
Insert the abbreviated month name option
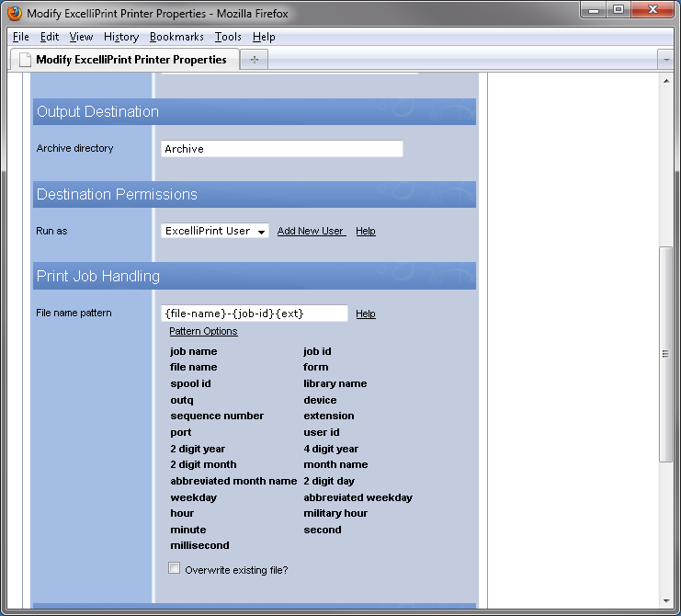tap(233, 481)
